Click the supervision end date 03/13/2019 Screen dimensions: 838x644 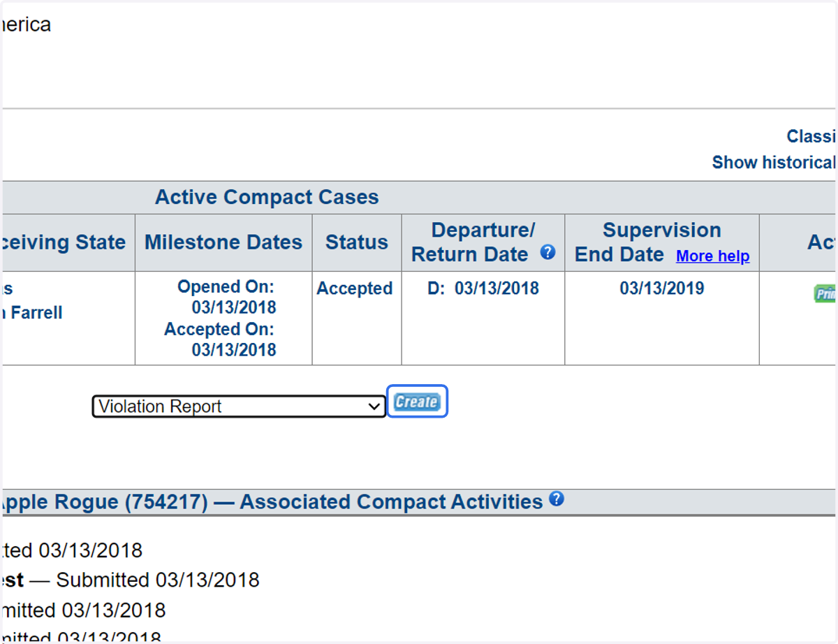click(662, 288)
